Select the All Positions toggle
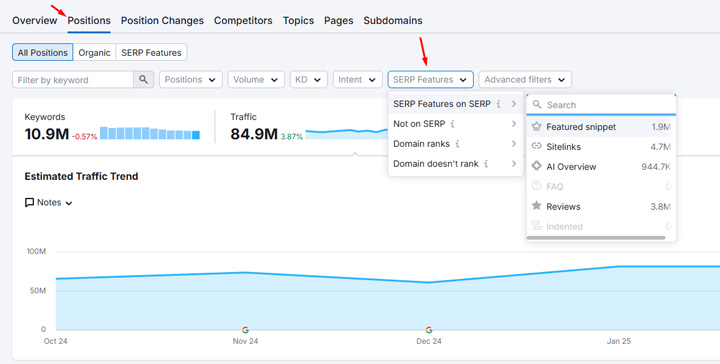Screen dimensions: 720x364 pos(43,52)
